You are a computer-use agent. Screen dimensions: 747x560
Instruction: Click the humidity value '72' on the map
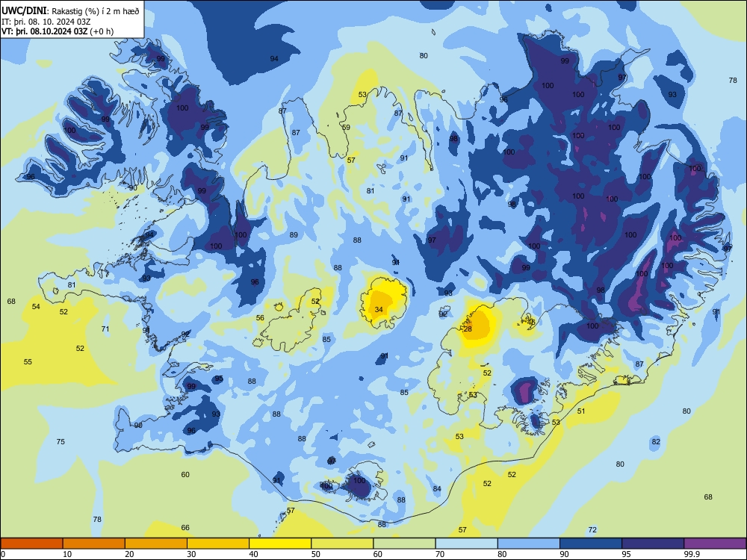click(x=592, y=530)
